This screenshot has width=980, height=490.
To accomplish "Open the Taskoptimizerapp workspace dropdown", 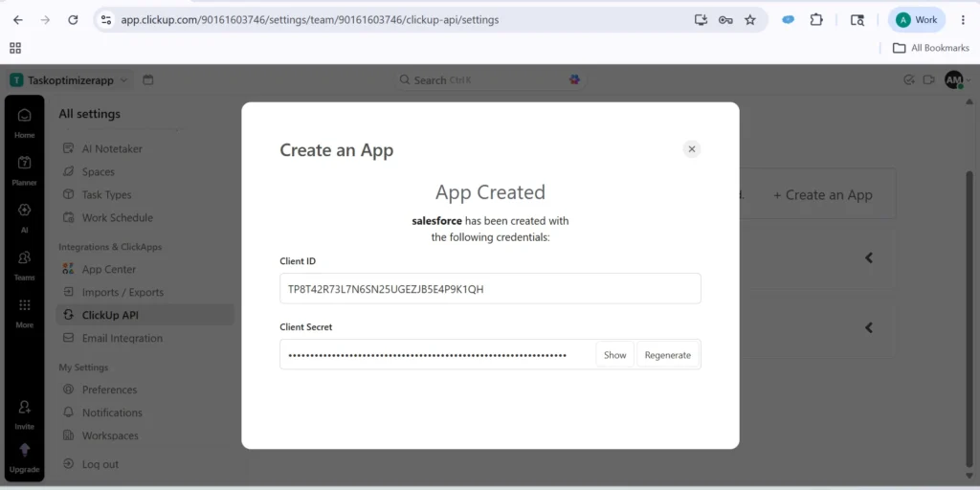I will (x=69, y=80).
